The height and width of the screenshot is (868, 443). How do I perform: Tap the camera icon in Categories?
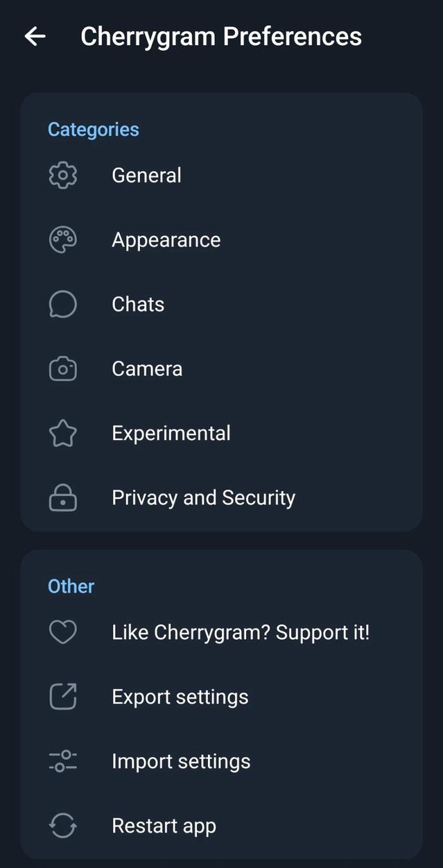click(x=62, y=368)
